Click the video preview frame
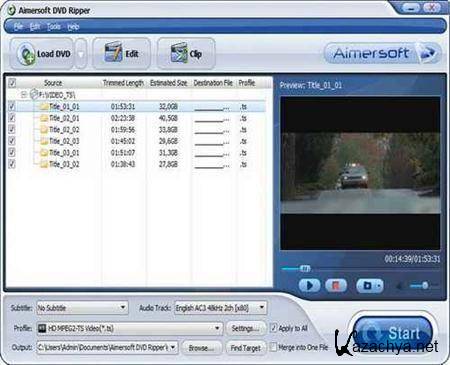 [x=360, y=173]
